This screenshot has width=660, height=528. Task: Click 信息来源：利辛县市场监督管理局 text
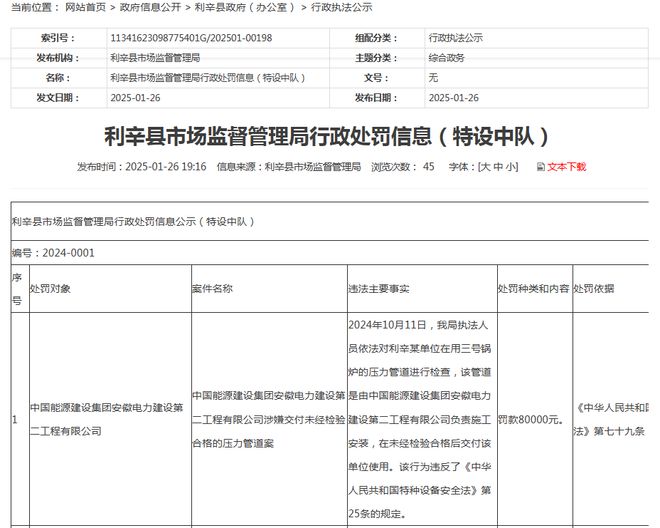[289, 167]
